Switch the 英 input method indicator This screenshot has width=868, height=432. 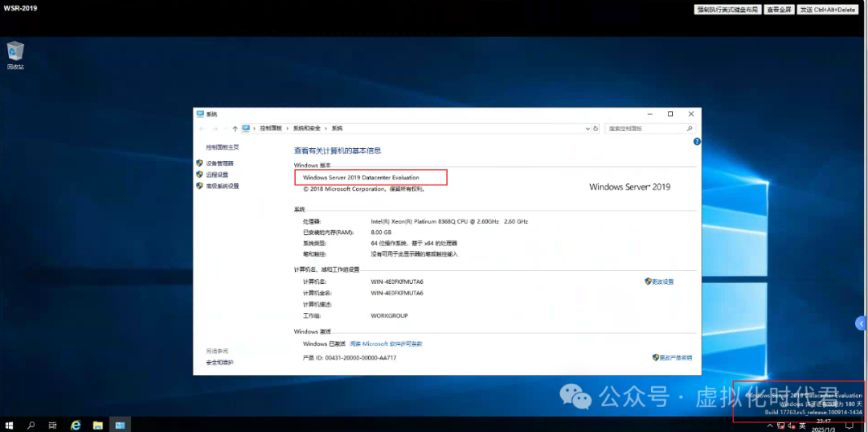click(802, 426)
